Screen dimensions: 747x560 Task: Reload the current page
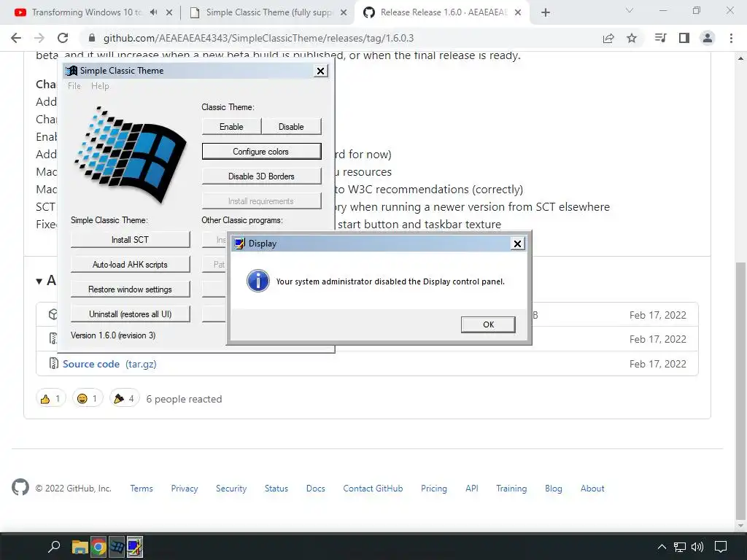(63, 38)
